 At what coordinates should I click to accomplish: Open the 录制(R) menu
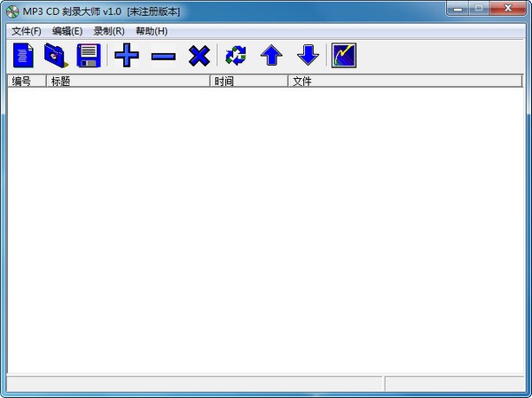click(x=109, y=31)
